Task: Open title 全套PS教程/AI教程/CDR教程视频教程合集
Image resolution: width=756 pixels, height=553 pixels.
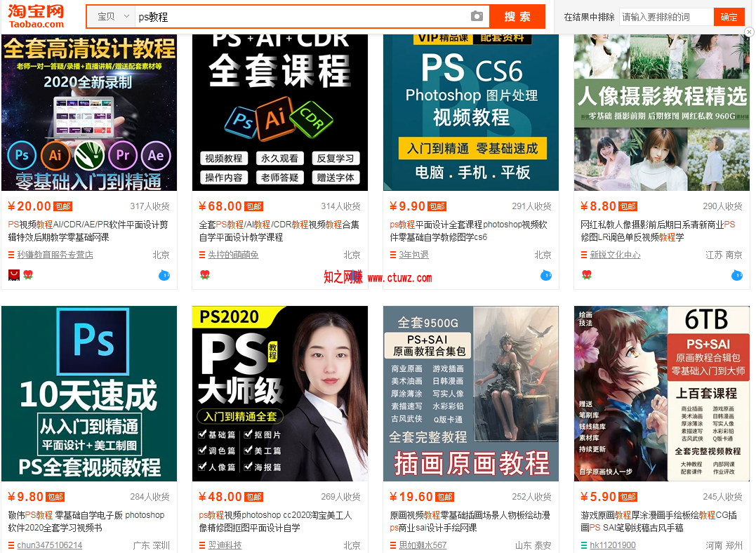Action: coord(279,231)
